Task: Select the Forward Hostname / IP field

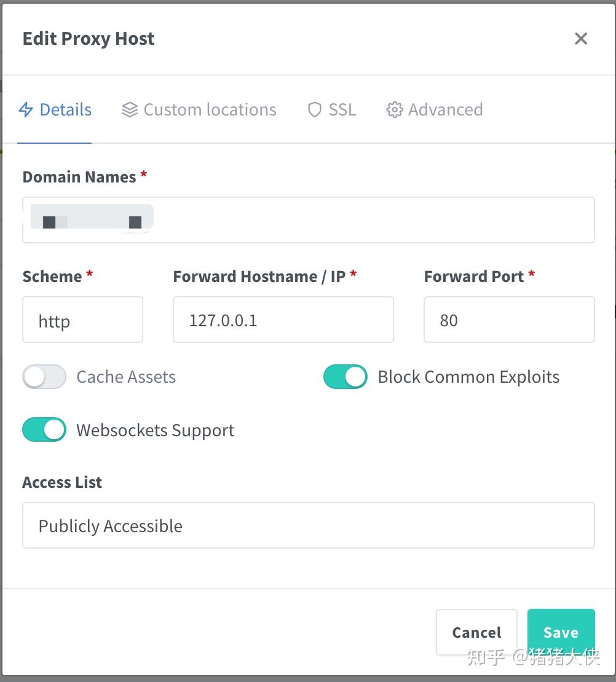Action: [283, 319]
